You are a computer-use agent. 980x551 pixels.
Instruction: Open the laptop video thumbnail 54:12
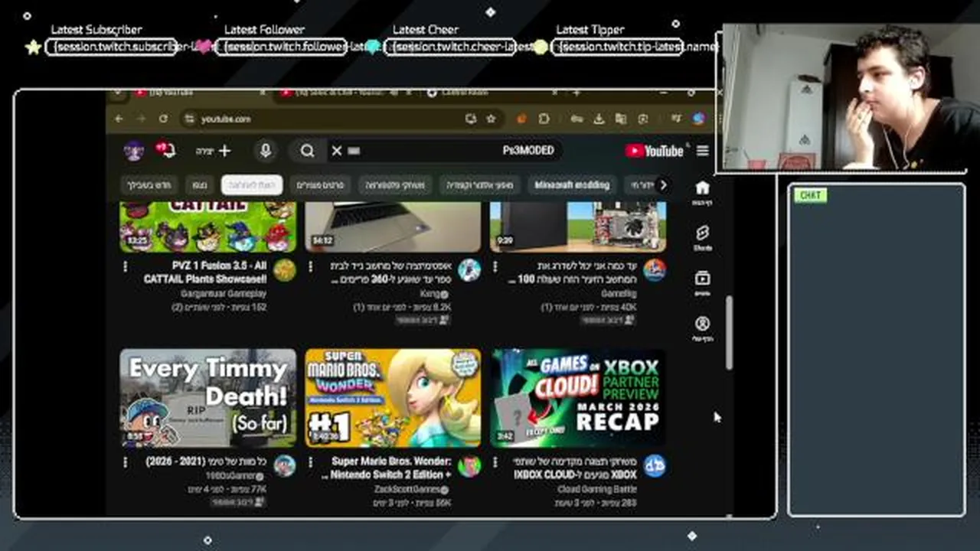pos(393,227)
